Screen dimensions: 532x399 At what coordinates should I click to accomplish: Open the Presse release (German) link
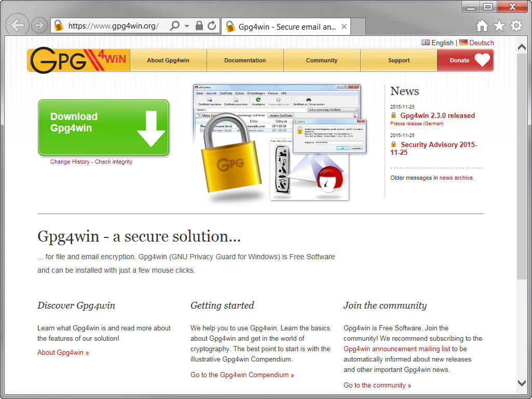417,124
